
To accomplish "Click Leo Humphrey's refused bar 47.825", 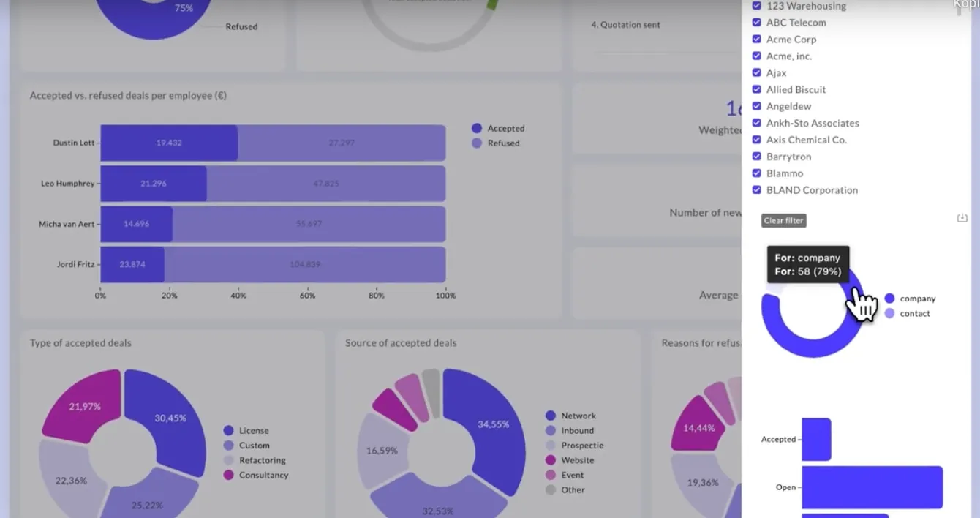I will [326, 184].
